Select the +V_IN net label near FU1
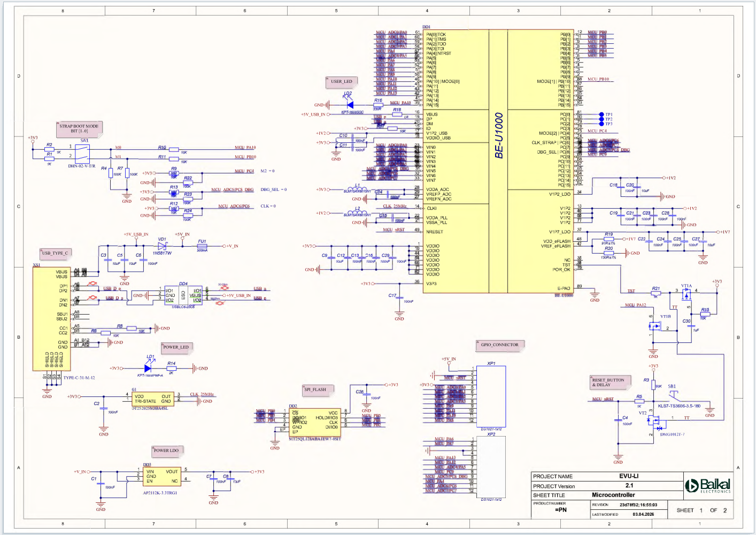Viewport: 756px width, 535px height. tap(232, 246)
